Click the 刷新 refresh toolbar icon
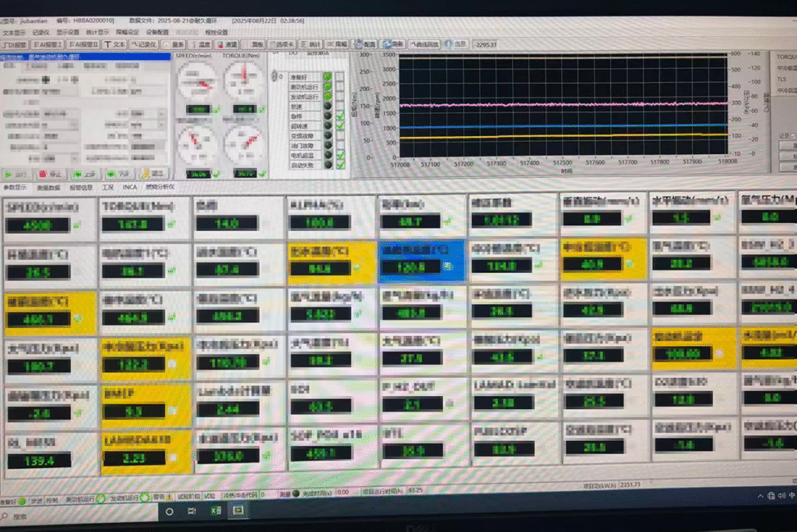Screen dimensions: 797x532 pyautogui.click(x=395, y=44)
